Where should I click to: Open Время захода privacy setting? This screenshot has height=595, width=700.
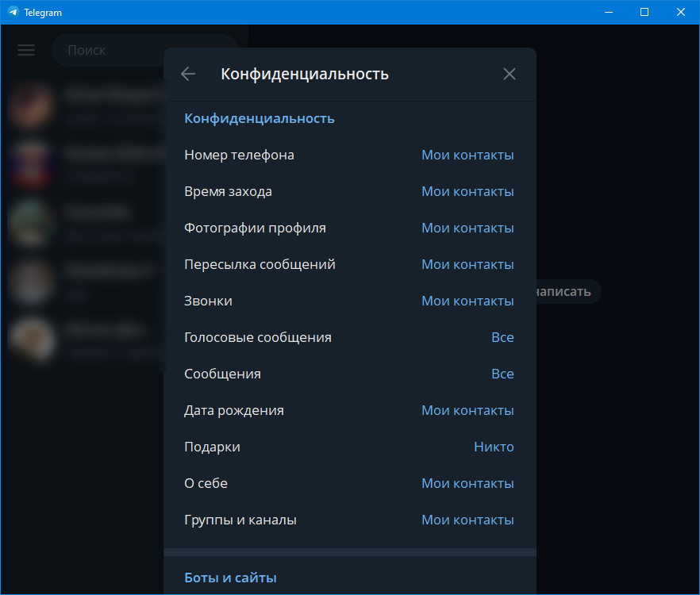click(x=349, y=191)
